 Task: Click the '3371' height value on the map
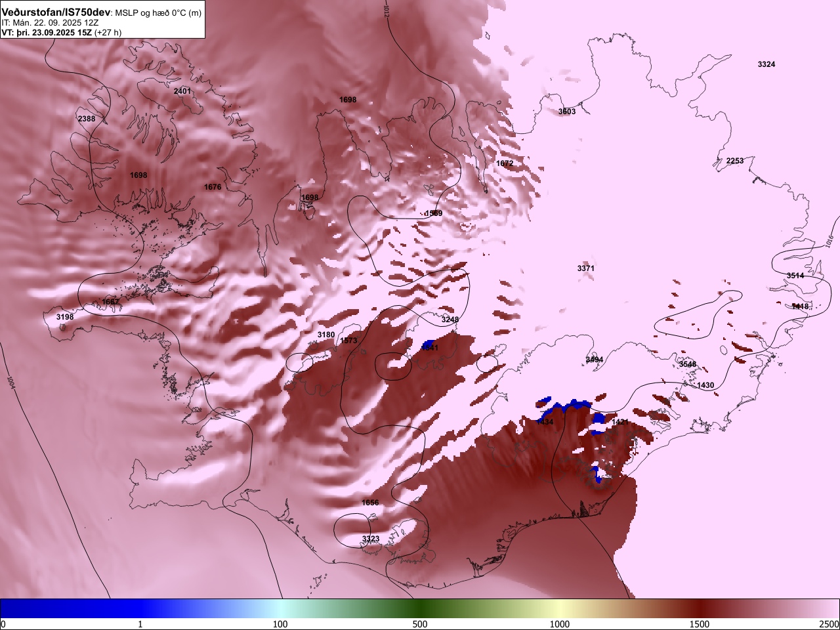coord(586,268)
